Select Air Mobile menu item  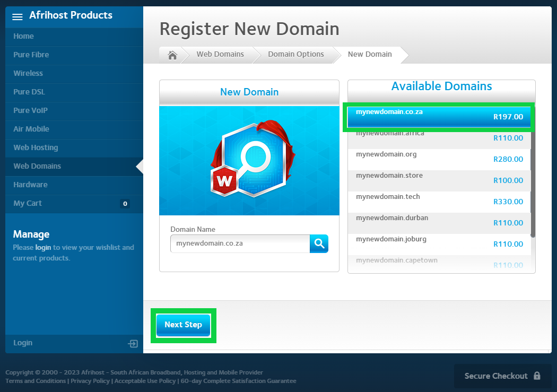(31, 129)
